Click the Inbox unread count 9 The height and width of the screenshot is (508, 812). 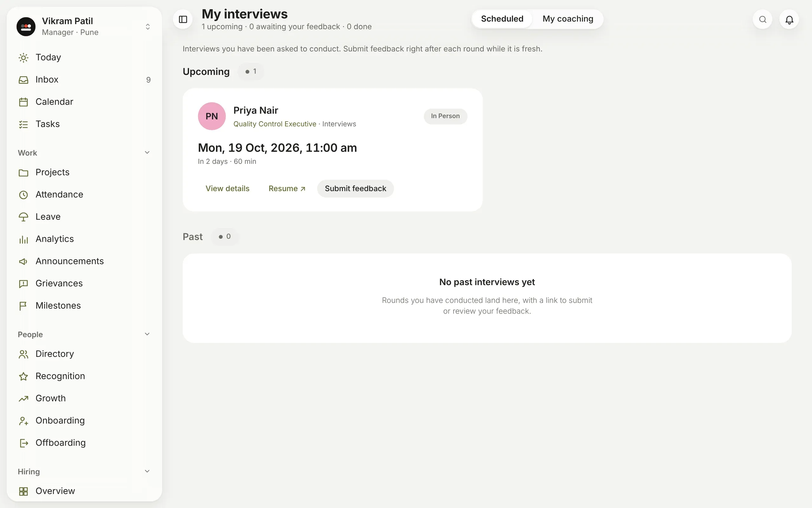148,80
